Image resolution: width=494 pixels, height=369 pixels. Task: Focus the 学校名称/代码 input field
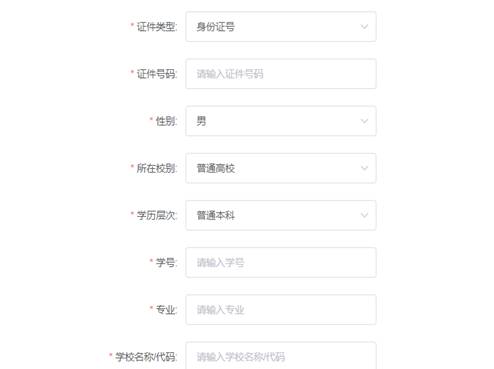click(x=281, y=356)
